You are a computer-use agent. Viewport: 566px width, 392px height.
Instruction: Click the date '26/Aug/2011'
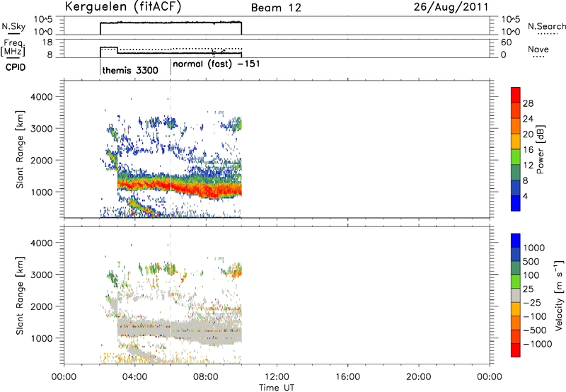(x=451, y=7)
